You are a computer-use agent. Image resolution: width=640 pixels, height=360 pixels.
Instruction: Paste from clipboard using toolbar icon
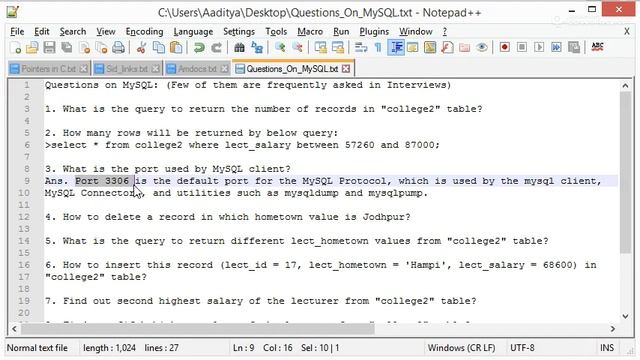click(x=176, y=48)
